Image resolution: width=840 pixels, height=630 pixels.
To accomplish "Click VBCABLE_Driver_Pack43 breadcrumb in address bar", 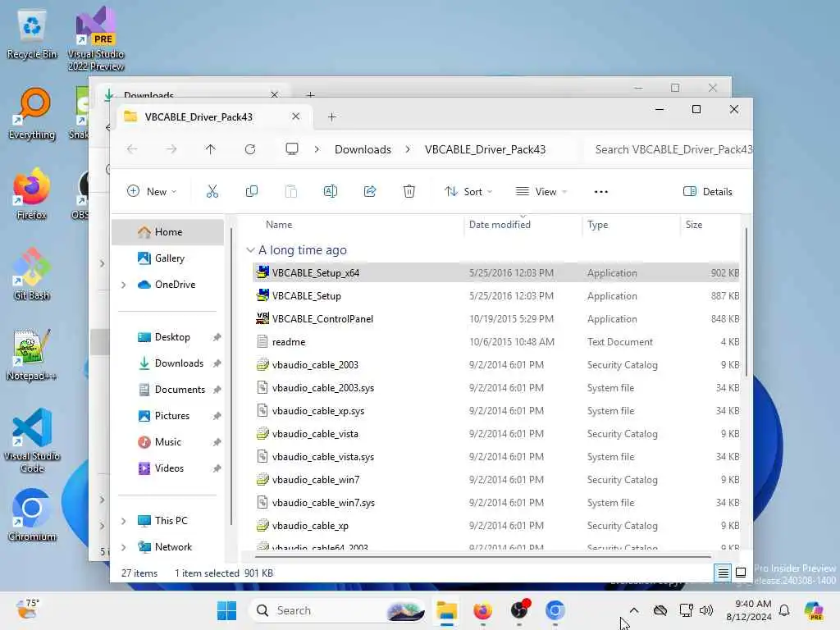I will (485, 149).
